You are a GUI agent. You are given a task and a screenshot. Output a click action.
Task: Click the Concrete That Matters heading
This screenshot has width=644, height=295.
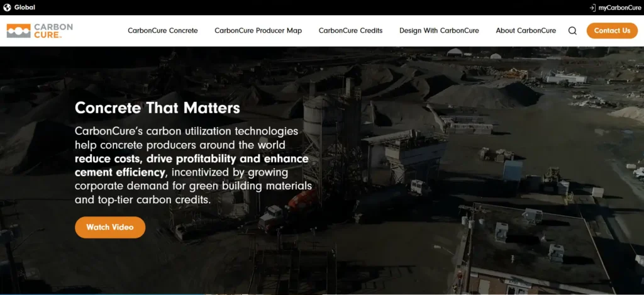(x=157, y=108)
